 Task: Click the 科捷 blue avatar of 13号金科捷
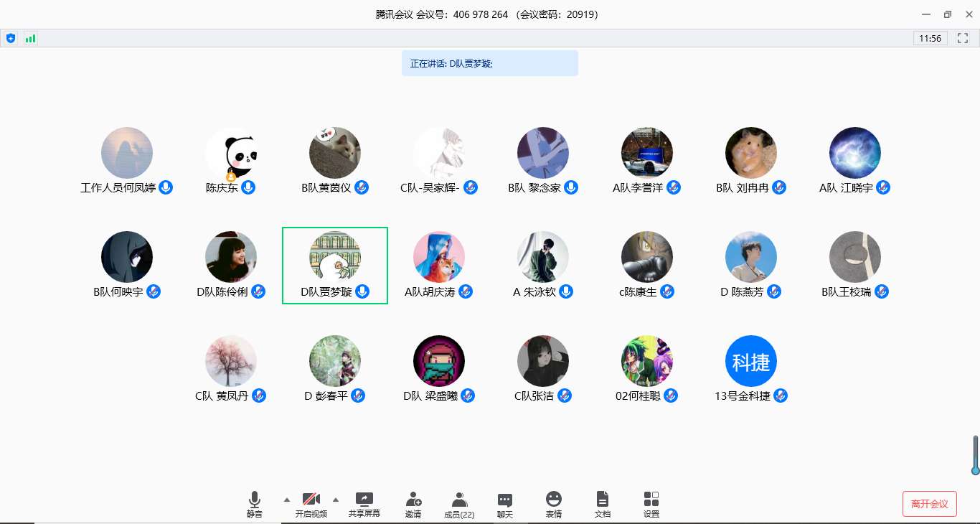[x=750, y=361]
